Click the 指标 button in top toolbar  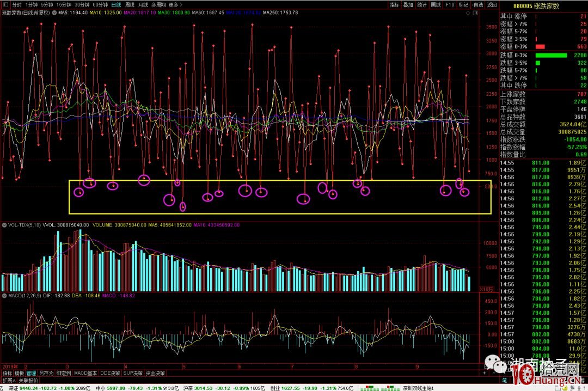pos(395,4)
